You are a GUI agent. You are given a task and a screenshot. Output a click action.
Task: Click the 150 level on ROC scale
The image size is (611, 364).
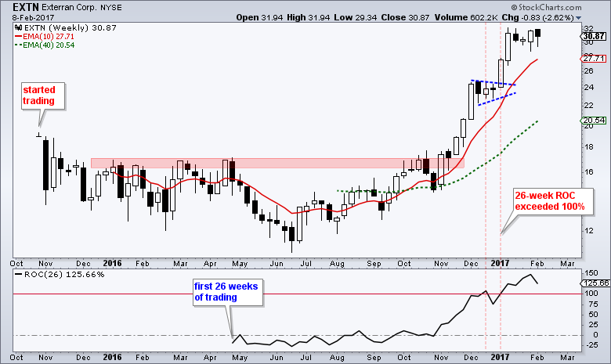(591, 272)
